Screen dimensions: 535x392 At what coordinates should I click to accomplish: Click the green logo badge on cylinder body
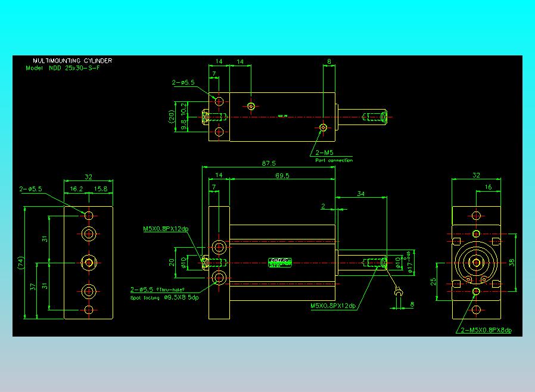tap(280, 262)
